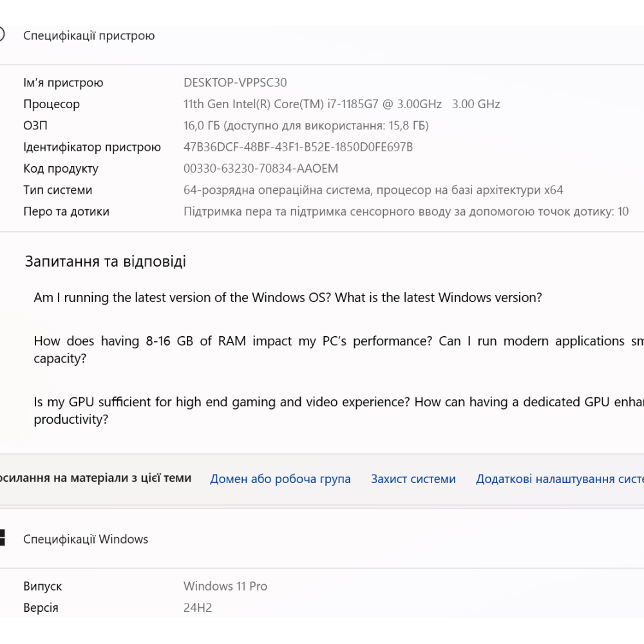Image resolution: width=644 pixels, height=644 pixels.
Task: Open the Захист системи link
Action: tap(413, 478)
